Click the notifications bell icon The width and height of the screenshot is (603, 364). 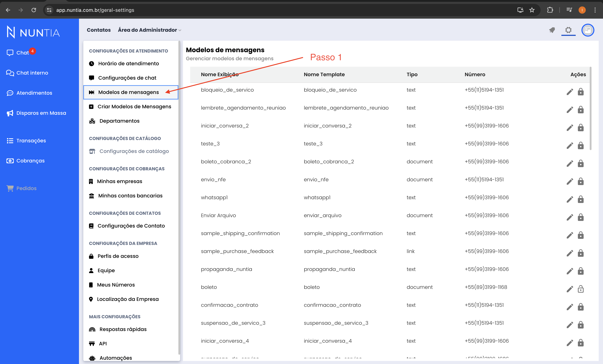click(x=552, y=30)
